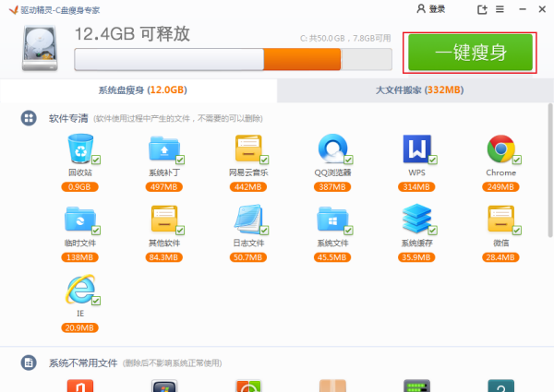Click the 系统不常用文件 section icon

pyautogui.click(x=29, y=362)
